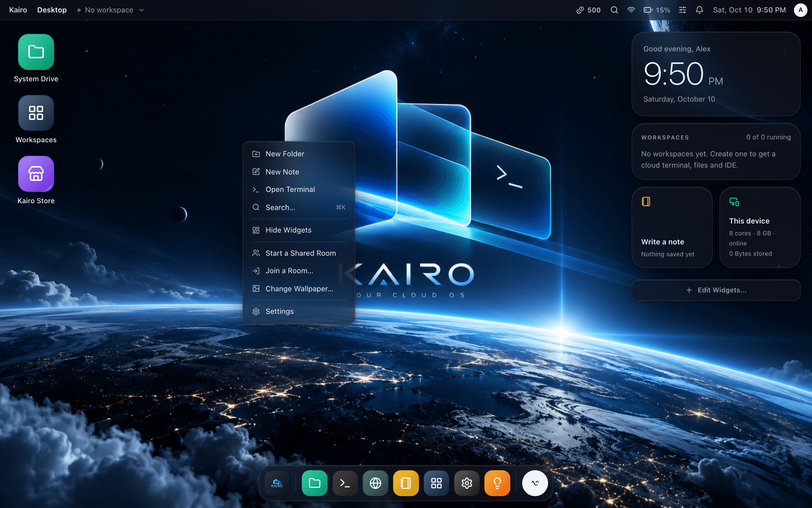Click the Desktop menu in top bar
The height and width of the screenshot is (508, 812).
52,10
